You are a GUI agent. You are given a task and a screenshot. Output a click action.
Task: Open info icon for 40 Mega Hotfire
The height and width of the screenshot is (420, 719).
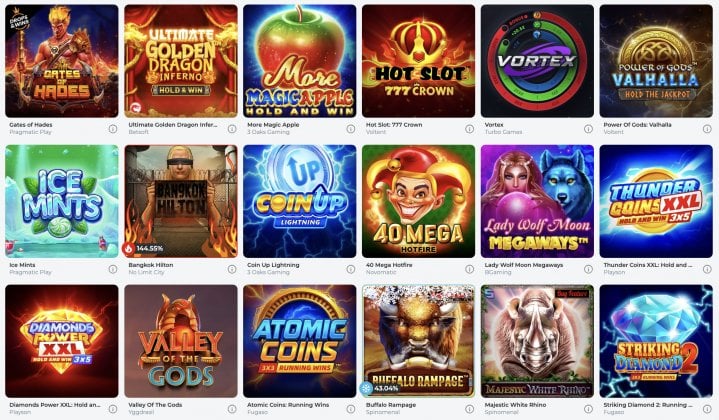(x=470, y=269)
